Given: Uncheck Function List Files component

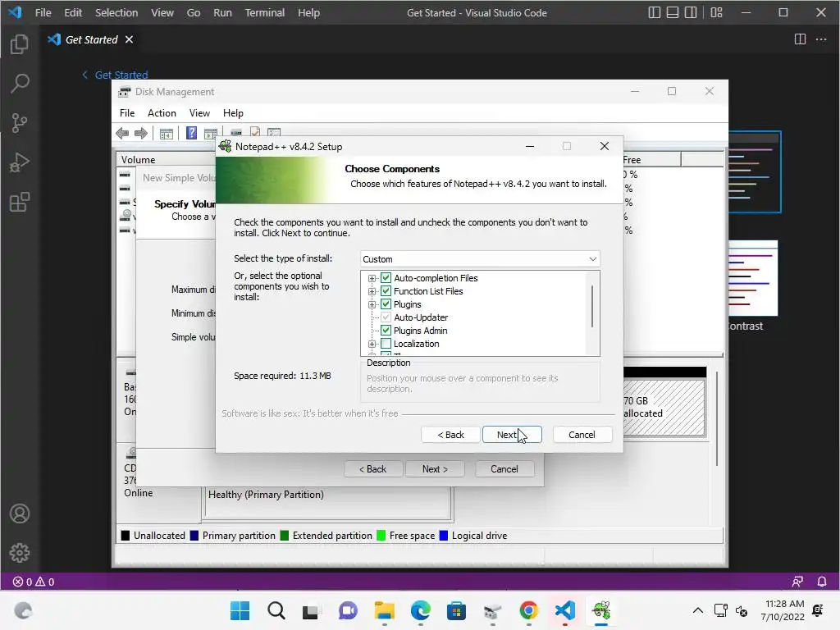Looking at the screenshot, I should (x=386, y=291).
